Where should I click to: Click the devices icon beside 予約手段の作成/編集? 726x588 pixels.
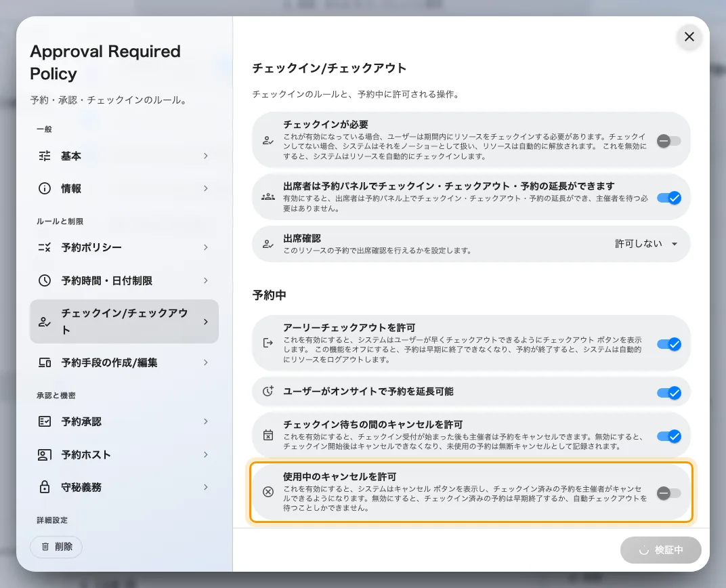click(x=45, y=362)
